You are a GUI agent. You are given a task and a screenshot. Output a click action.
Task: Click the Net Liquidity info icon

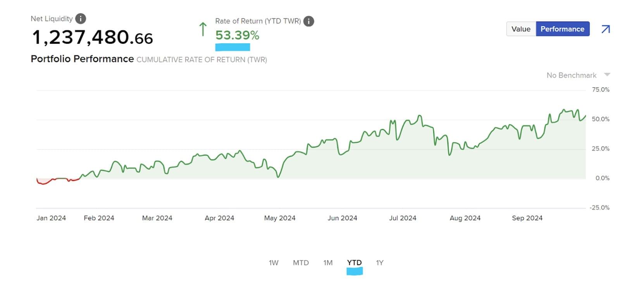[80, 19]
